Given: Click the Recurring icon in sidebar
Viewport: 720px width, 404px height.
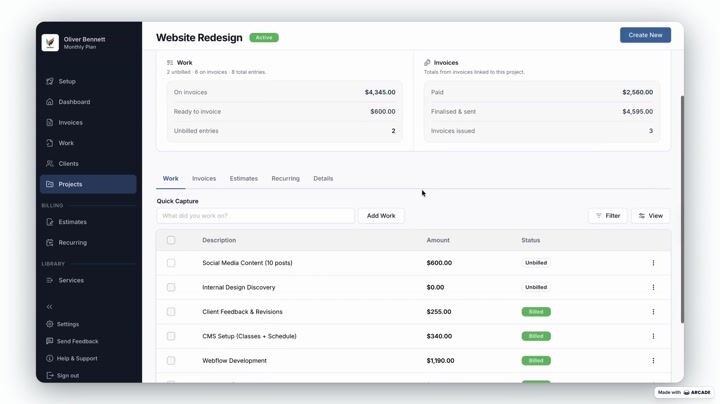Looking at the screenshot, I should (x=50, y=242).
